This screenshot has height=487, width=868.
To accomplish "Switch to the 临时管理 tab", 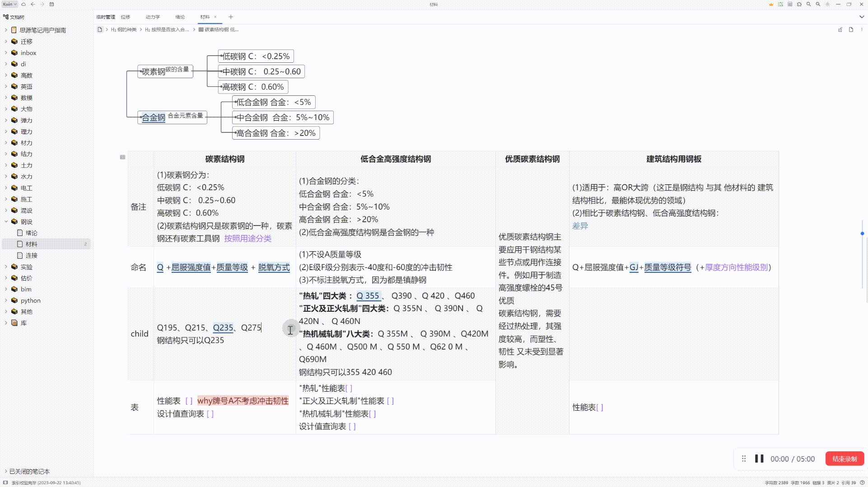I will 105,17.
